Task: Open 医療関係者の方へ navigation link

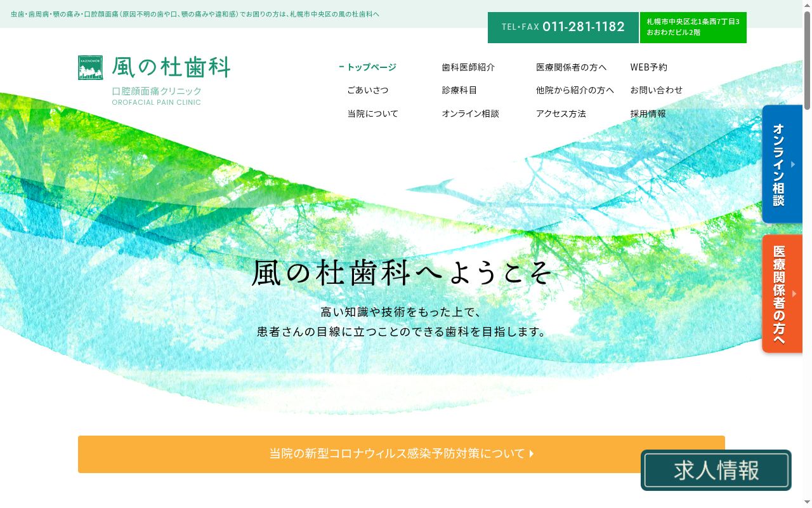Action: (x=572, y=67)
